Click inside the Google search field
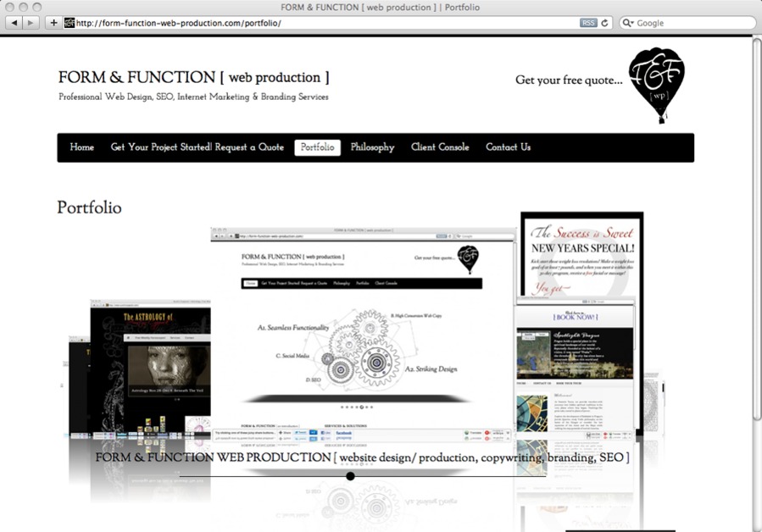Screen dimensions: 762x532 tap(687, 22)
